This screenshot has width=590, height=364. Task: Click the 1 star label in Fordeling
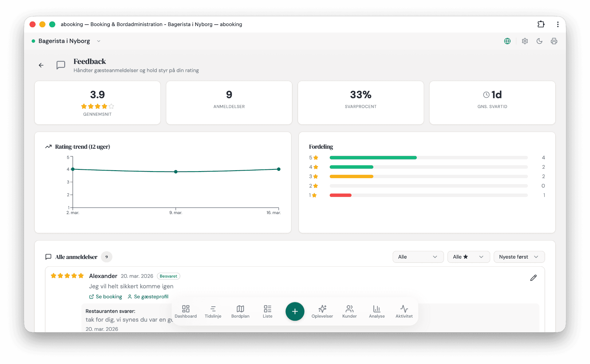(313, 195)
